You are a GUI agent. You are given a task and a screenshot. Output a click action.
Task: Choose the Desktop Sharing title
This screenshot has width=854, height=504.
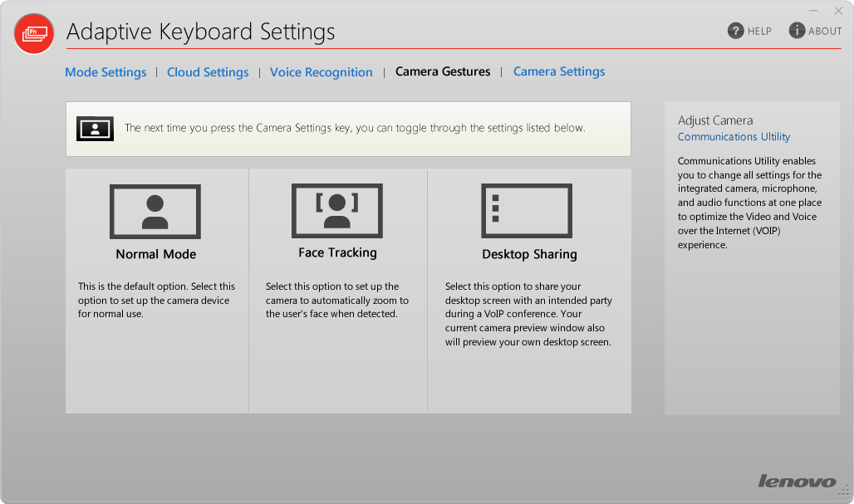point(529,254)
